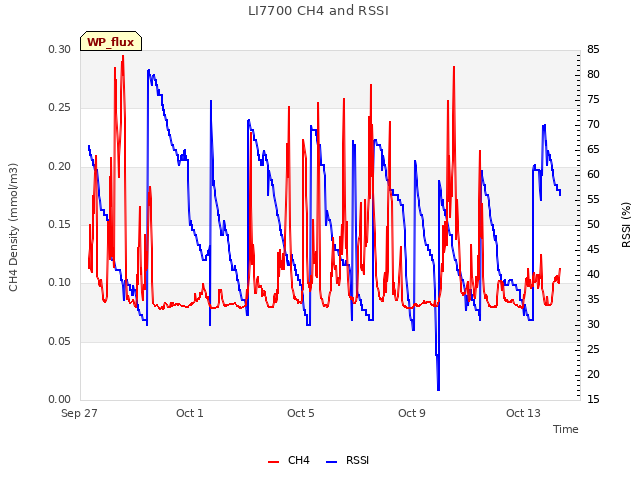The height and width of the screenshot is (480, 640).
Task: Click the 0.15 left axis value
Action: click(60, 224)
